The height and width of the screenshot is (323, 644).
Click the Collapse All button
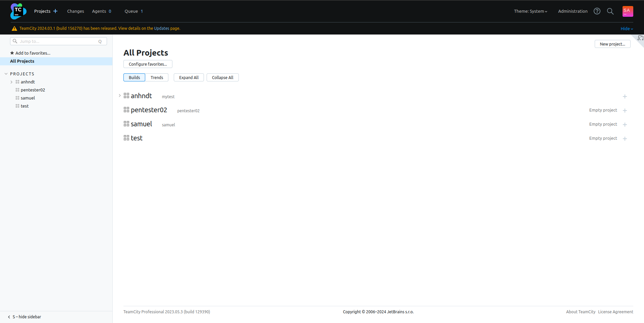(222, 77)
